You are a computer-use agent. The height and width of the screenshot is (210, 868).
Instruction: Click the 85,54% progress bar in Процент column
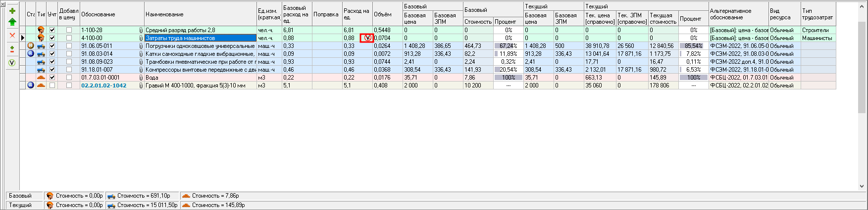pos(693,46)
